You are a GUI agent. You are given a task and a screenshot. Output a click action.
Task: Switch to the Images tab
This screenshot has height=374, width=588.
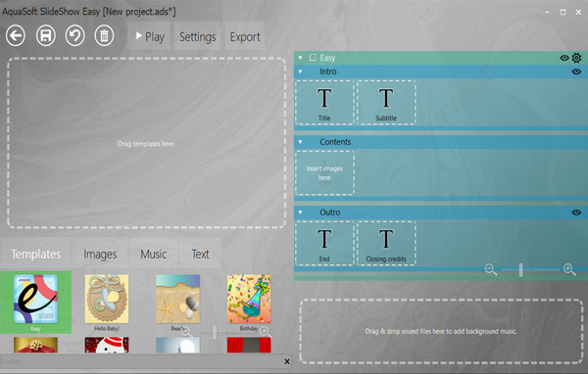(x=100, y=254)
